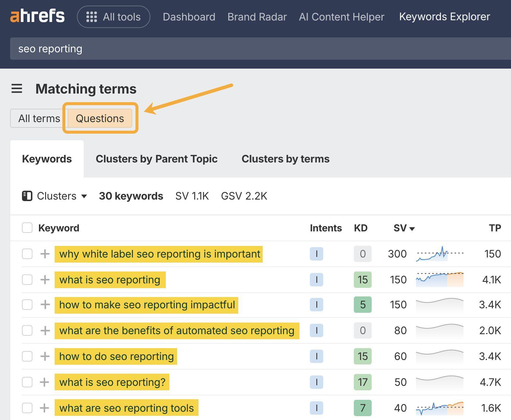Switch back to All terms
This screenshot has height=420, width=511.
39,118
